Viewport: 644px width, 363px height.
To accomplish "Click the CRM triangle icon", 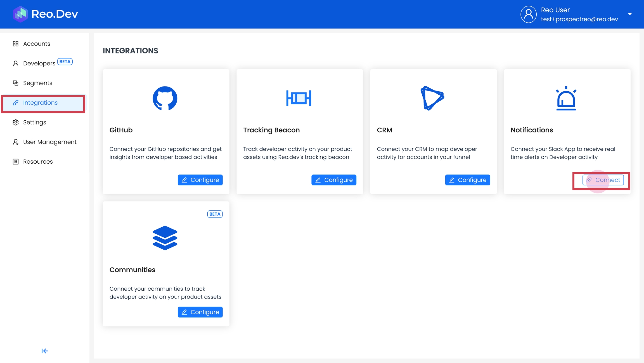I will pyautogui.click(x=432, y=98).
